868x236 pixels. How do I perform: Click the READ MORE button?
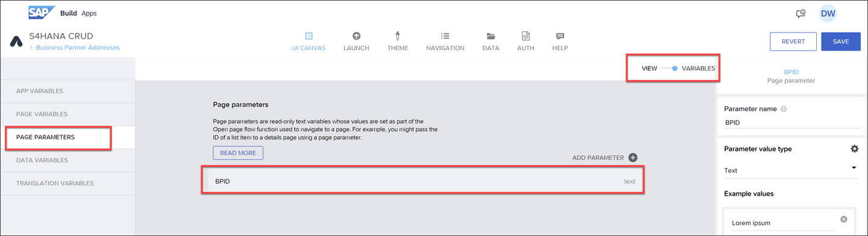pos(238,153)
